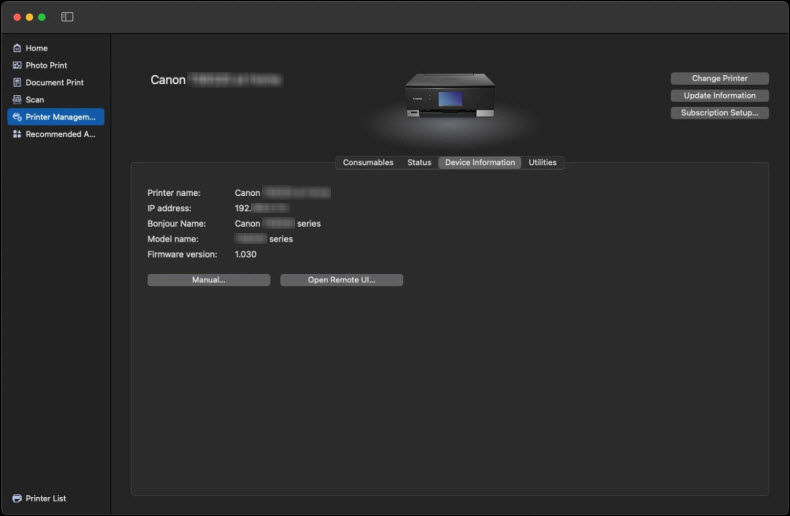Click the Scan label in sidebar
The width and height of the screenshot is (790, 516).
click(35, 100)
